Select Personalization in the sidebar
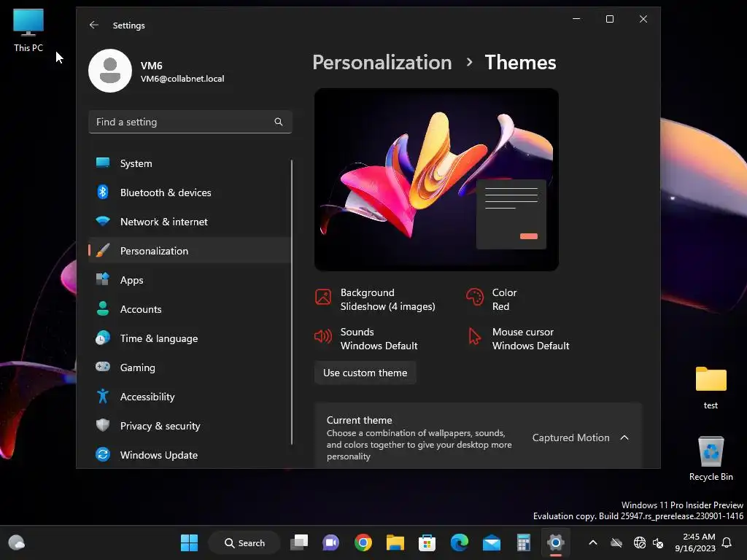This screenshot has width=747, height=560. pos(190,251)
